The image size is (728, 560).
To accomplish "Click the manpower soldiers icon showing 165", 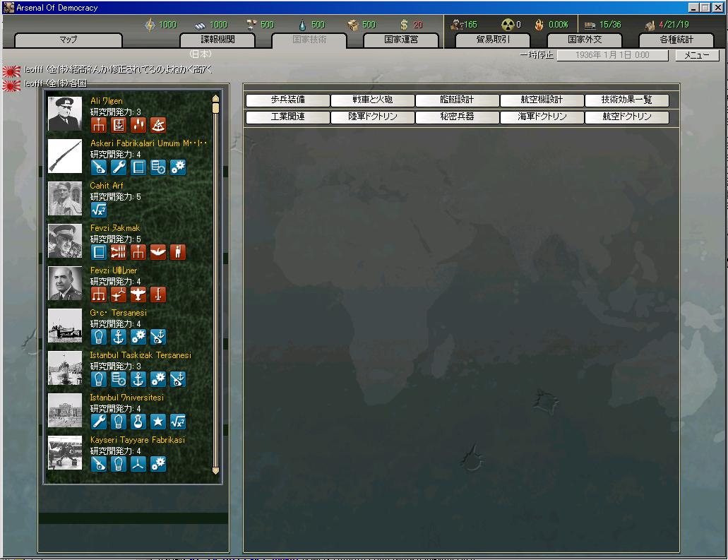I will tap(456, 25).
